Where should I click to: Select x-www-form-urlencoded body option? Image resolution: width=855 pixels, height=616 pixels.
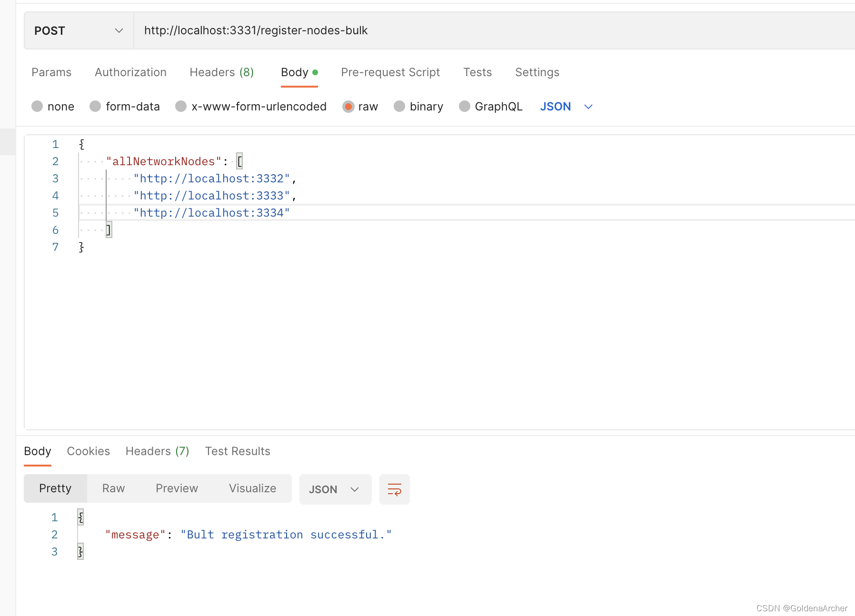click(x=181, y=107)
